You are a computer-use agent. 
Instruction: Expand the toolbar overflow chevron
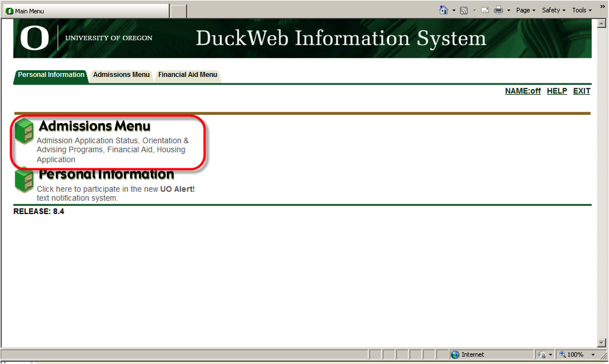point(602,7)
